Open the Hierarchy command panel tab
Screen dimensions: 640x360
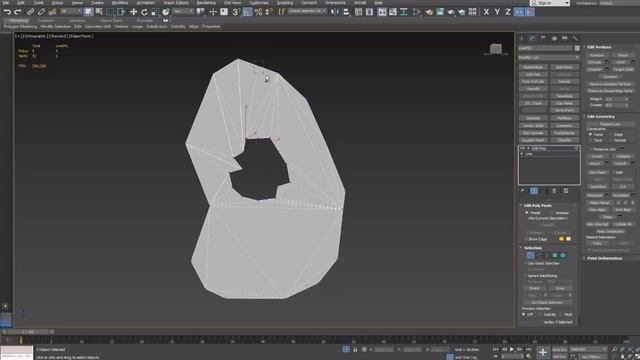tap(543, 38)
